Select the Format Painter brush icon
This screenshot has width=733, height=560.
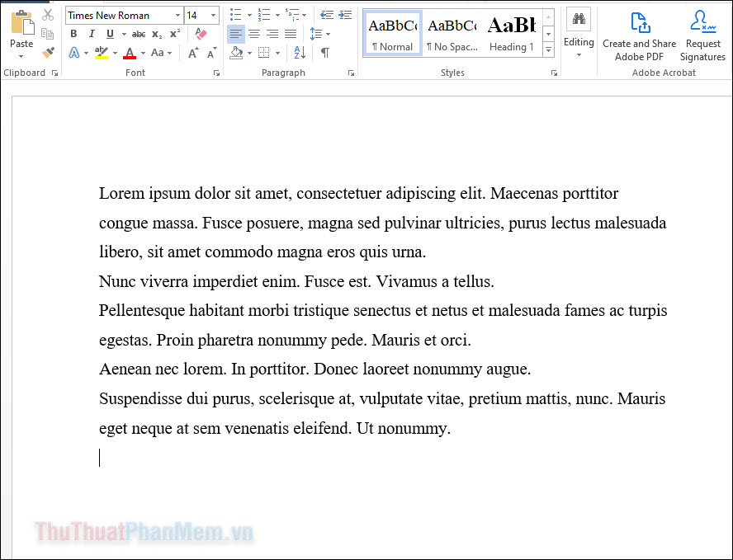pos(48,53)
